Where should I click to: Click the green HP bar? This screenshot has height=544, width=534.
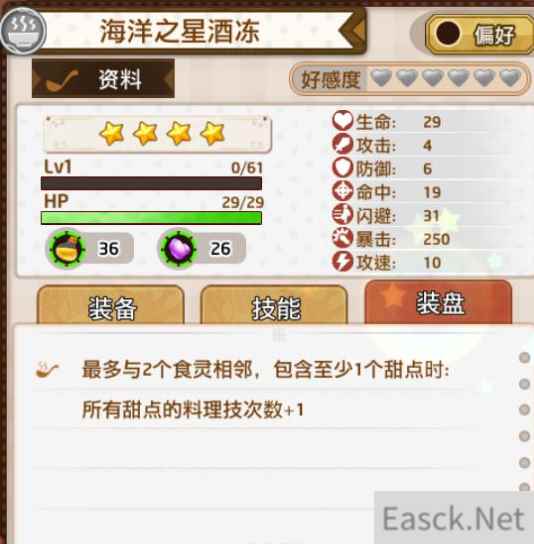[x=151, y=218]
